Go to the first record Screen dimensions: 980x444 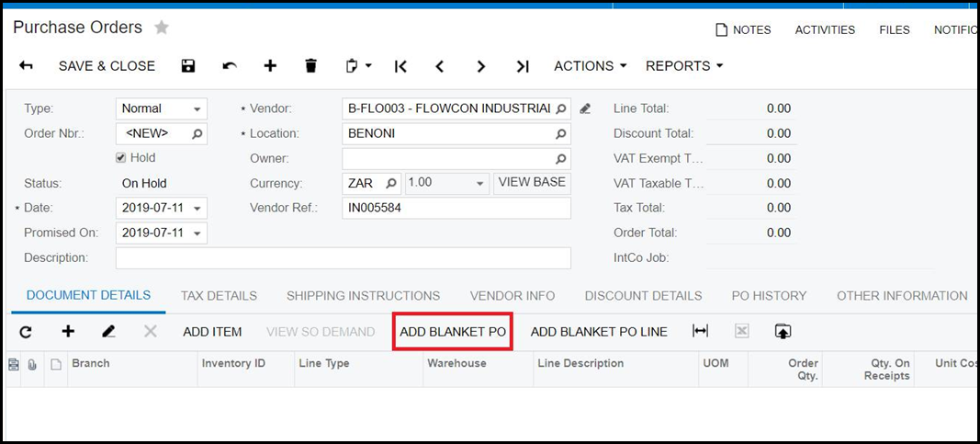(400, 66)
